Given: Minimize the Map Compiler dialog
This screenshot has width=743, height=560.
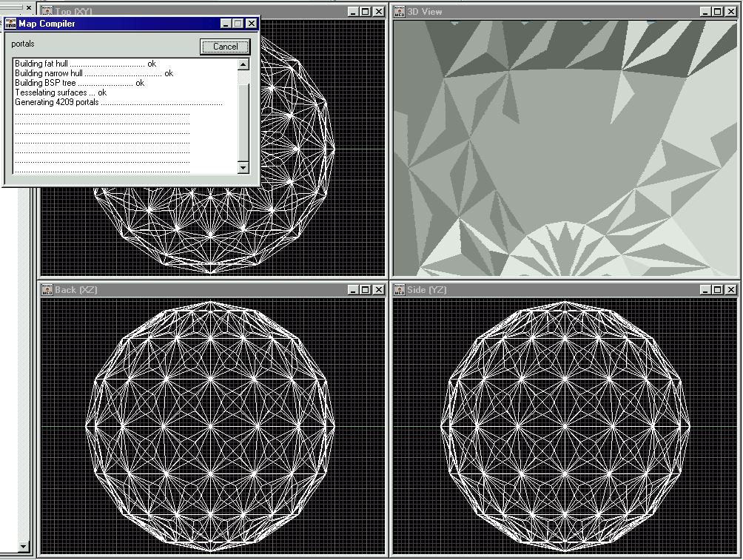Looking at the screenshot, I should click(x=226, y=24).
